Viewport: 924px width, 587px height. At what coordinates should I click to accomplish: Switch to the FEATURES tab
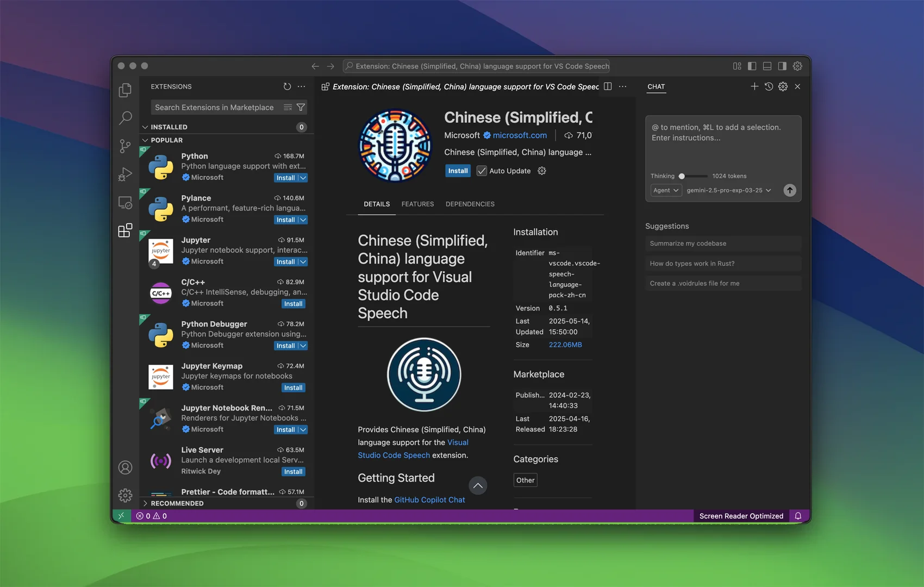[417, 204]
